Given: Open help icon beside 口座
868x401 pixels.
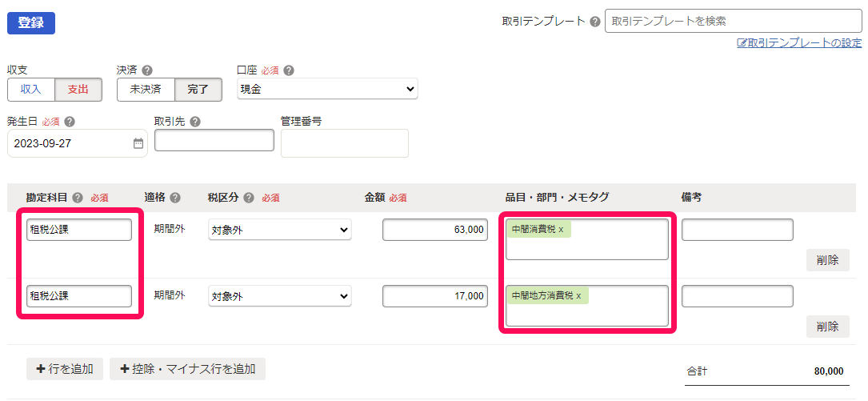Looking at the screenshot, I should pos(289,71).
